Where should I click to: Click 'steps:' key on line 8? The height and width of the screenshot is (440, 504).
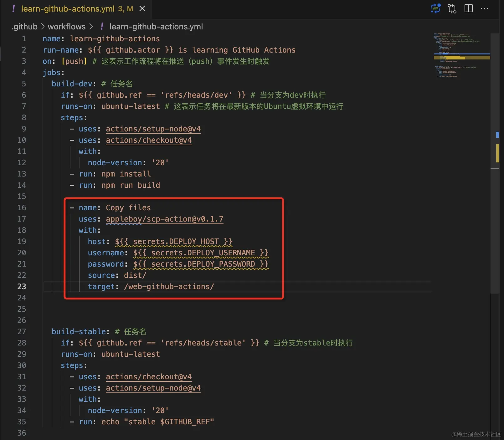point(74,118)
